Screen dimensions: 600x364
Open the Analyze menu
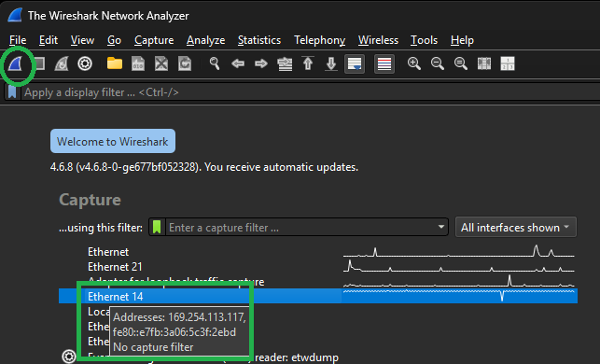tap(205, 40)
